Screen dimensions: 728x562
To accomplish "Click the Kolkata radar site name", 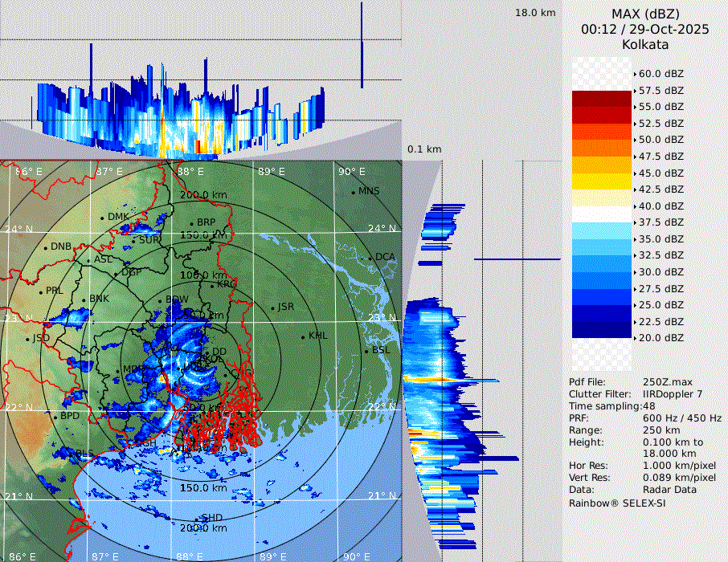I will pos(645,44).
